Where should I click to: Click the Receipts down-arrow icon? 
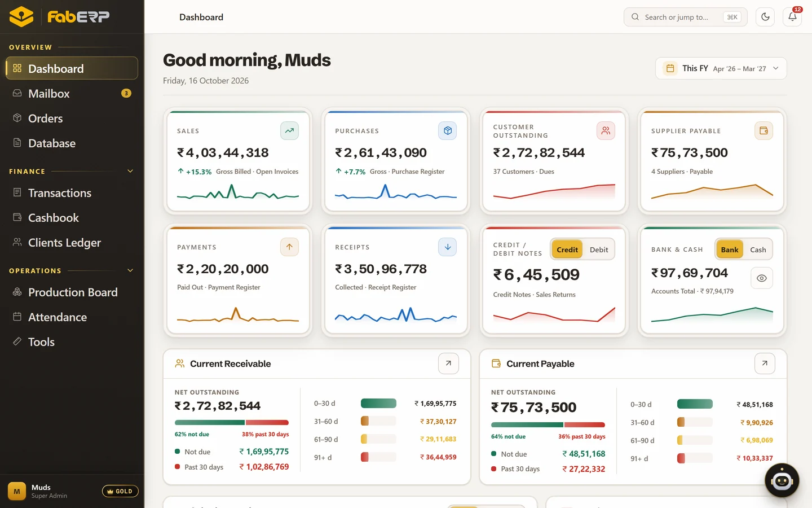pos(447,247)
